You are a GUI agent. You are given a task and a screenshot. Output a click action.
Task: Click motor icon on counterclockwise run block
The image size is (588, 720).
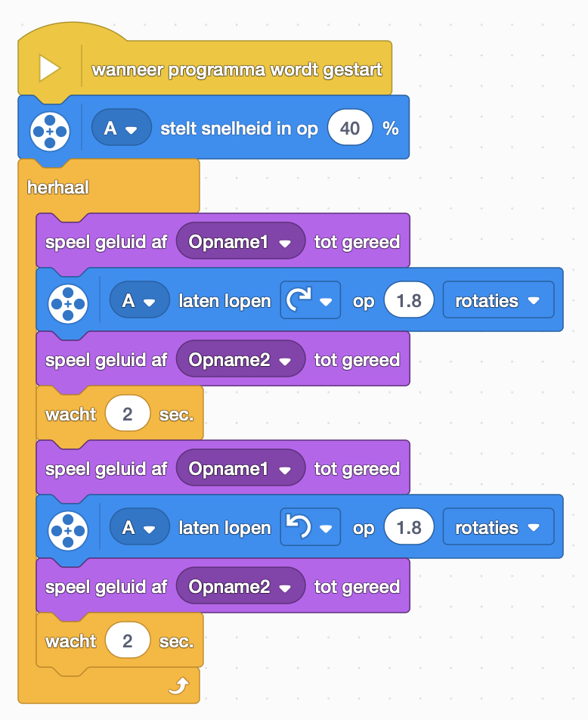coord(68,531)
